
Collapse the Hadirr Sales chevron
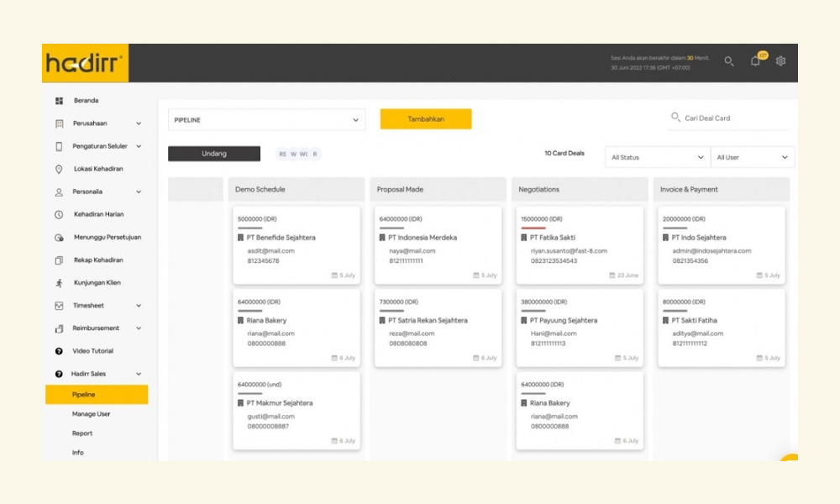139,374
